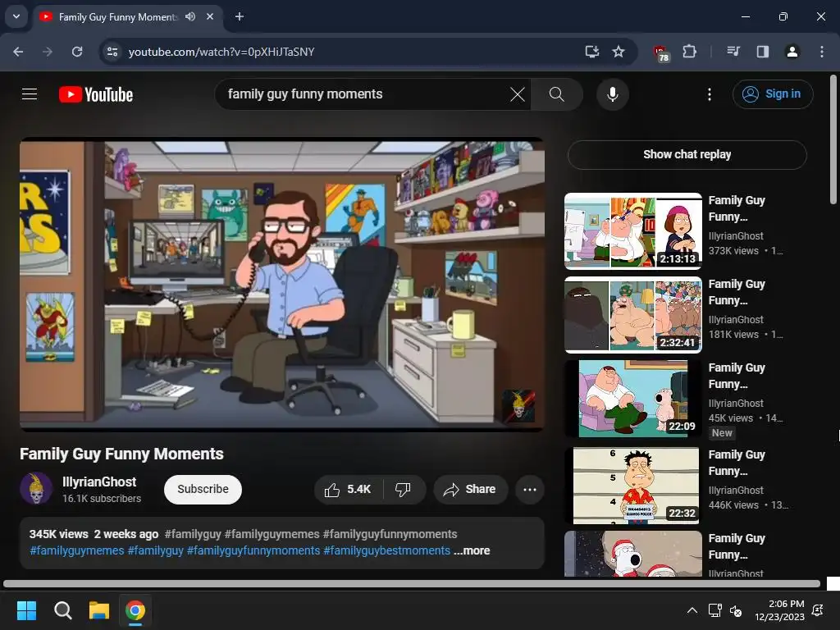Open Chrome three-dot menu
Image resolution: width=840 pixels, height=630 pixels.
(822, 52)
